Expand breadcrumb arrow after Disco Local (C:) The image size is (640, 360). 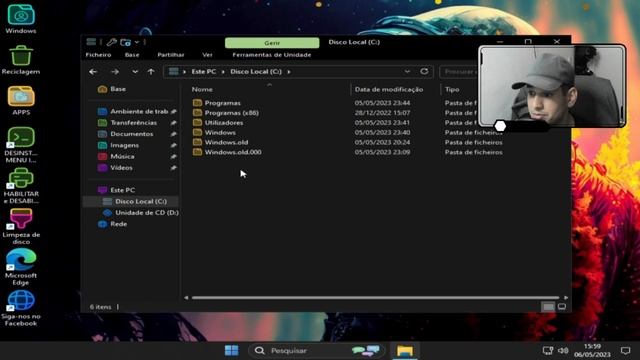pos(289,72)
